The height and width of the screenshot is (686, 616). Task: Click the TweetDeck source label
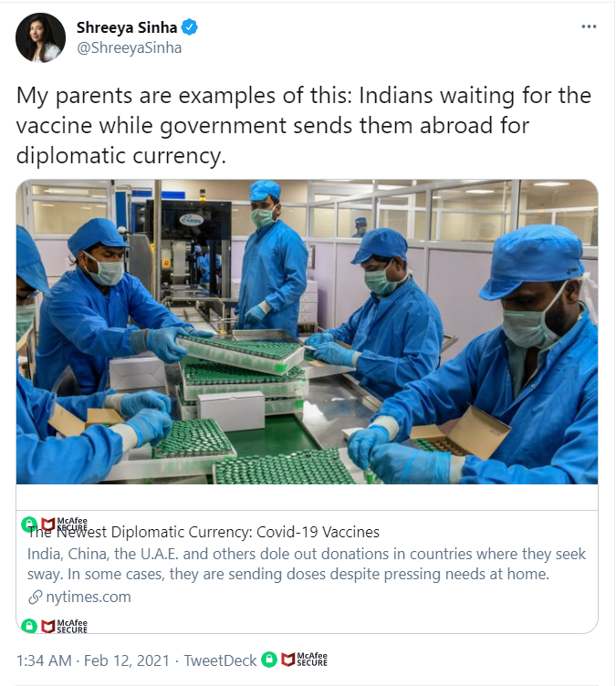click(x=220, y=660)
